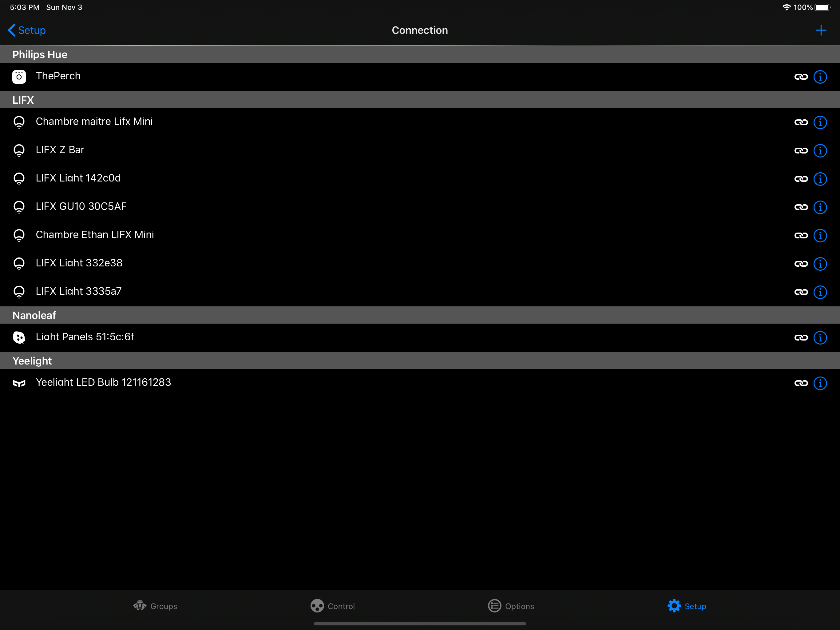Tap bulb icon beside Chambre maitre Lifx Mini

click(19, 122)
